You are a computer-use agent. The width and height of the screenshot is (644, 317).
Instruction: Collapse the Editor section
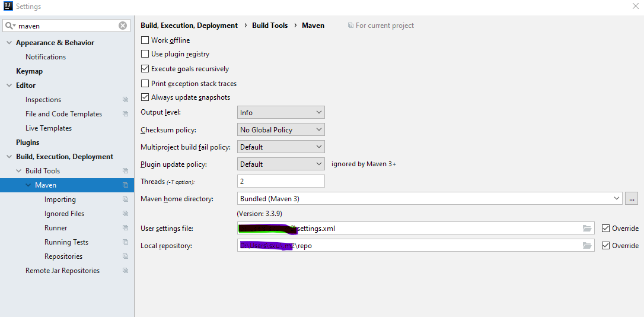tap(9, 85)
